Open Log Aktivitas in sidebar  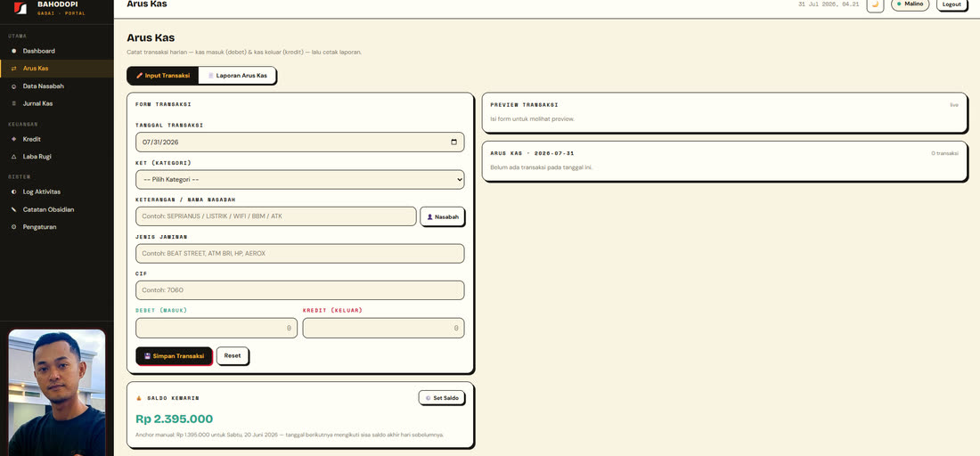(x=57, y=191)
